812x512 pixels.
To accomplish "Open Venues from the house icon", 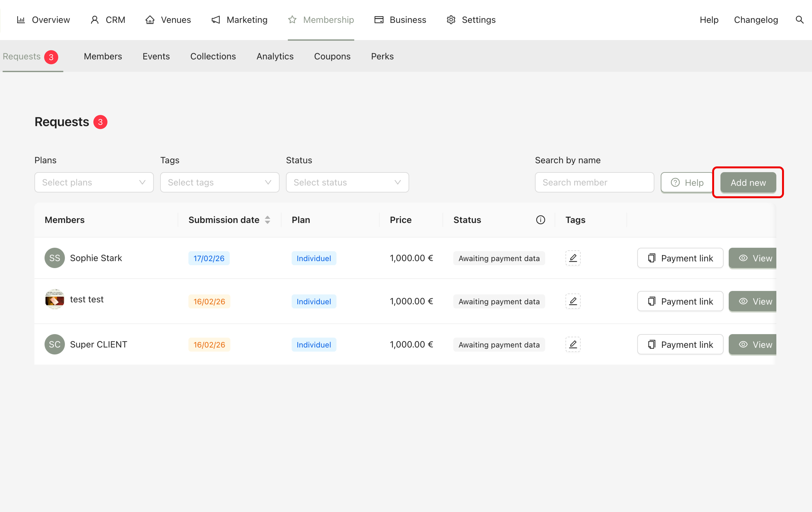I will coord(150,20).
